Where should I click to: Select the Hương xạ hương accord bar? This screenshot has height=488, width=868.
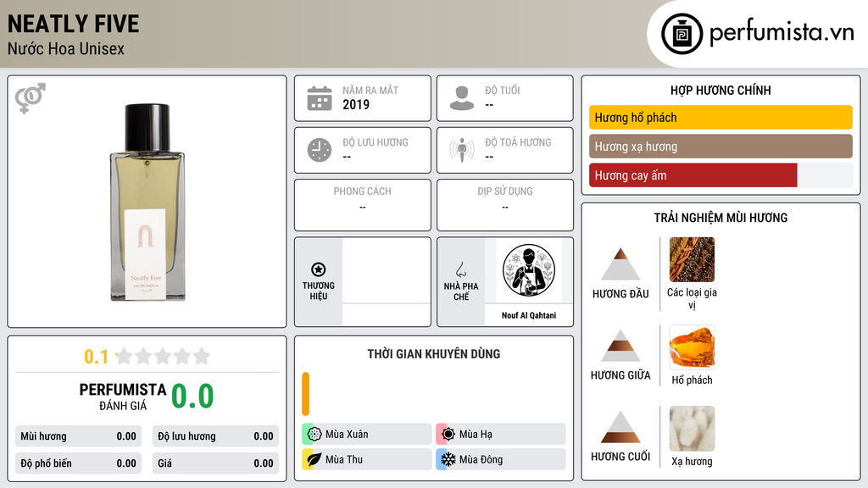pyautogui.click(x=721, y=147)
